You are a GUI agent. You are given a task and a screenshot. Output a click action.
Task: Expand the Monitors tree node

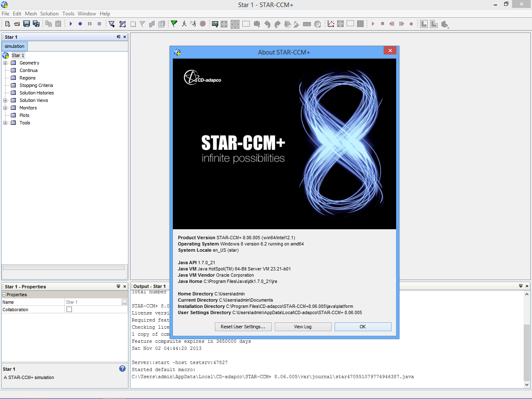point(5,108)
